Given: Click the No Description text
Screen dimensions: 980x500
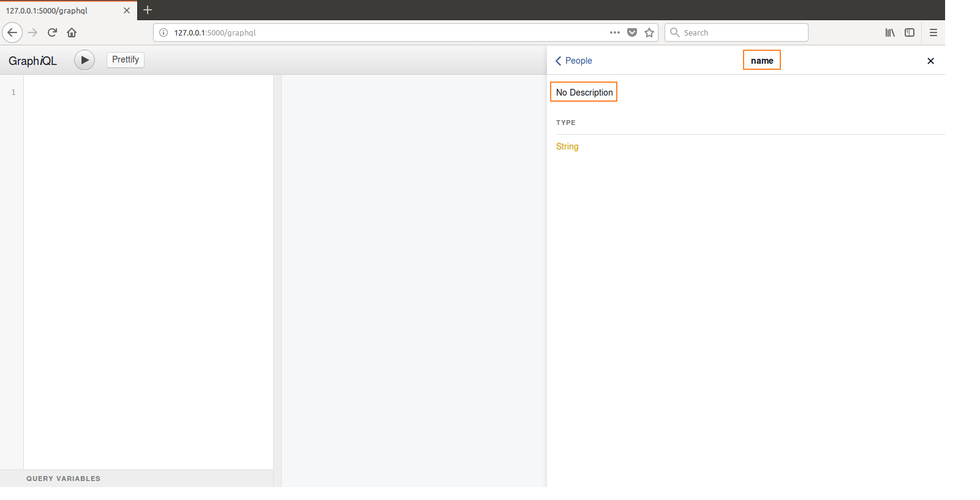Looking at the screenshot, I should coord(584,92).
